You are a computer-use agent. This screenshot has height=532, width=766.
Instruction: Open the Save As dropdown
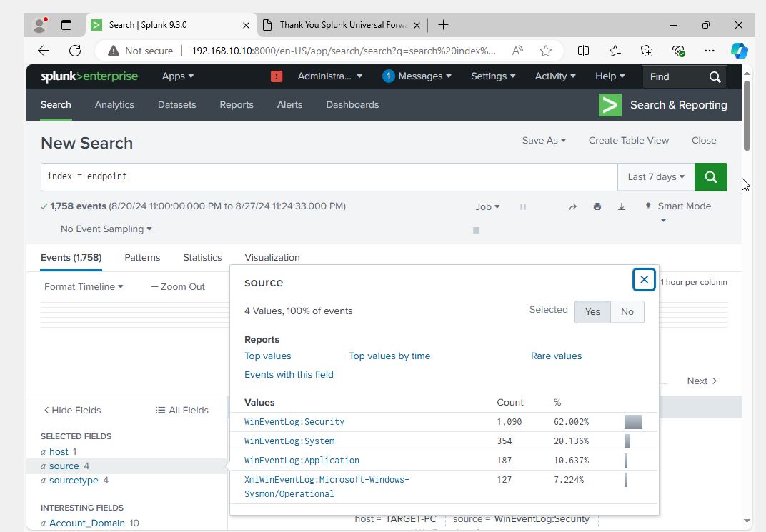pos(544,141)
